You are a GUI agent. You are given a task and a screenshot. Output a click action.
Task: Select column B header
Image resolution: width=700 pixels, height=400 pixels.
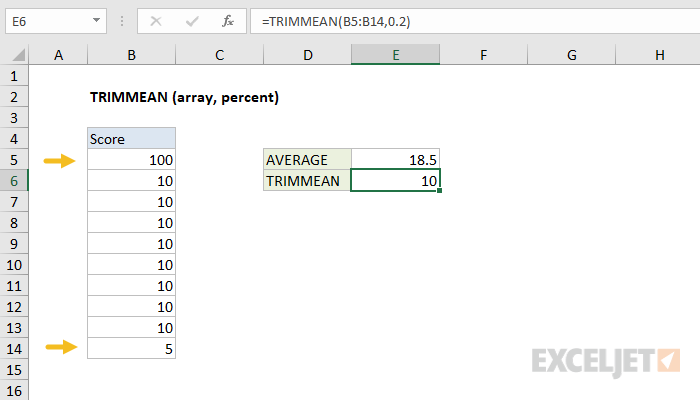click(131, 55)
